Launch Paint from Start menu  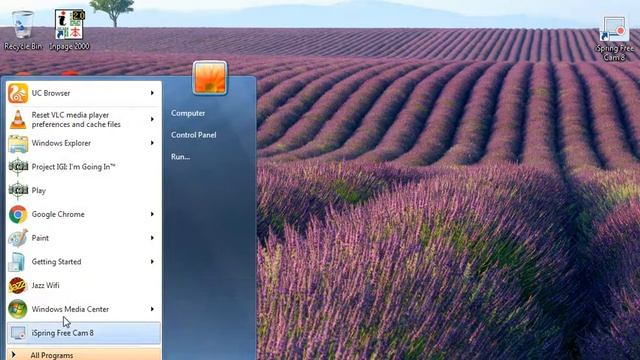point(84,238)
